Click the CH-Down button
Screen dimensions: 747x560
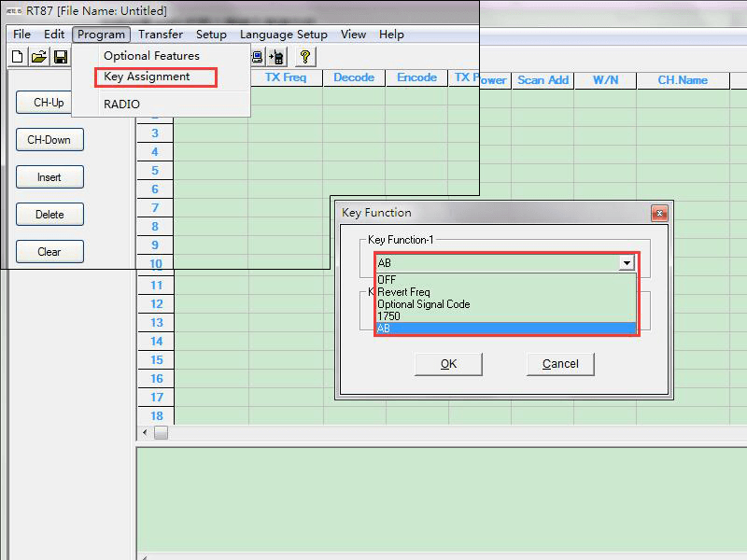[49, 140]
